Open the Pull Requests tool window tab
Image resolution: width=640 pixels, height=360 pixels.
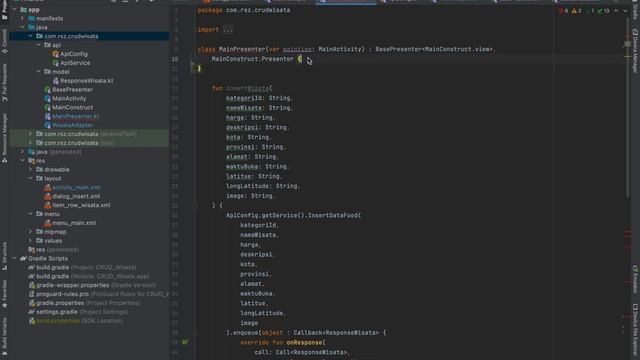coord(4,83)
